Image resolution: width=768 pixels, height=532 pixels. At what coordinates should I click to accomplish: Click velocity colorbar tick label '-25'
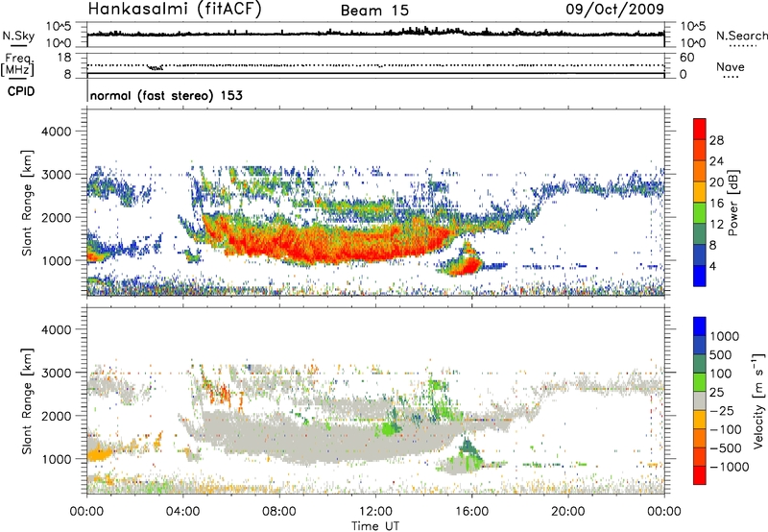[722, 411]
